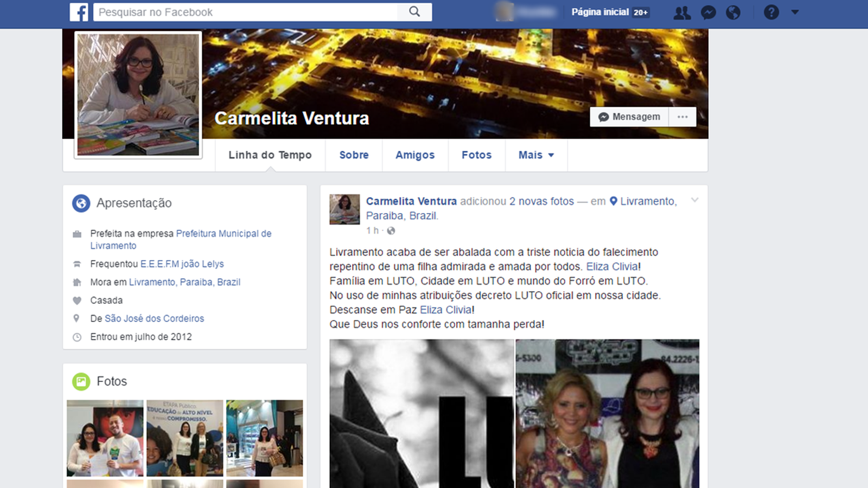
Task: Open the Messenger icon in top bar
Action: (x=708, y=12)
